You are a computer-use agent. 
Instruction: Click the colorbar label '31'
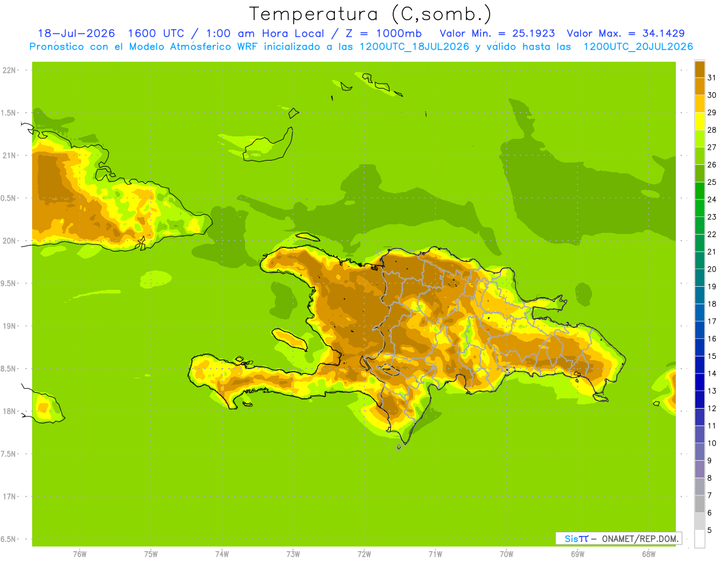(x=712, y=77)
